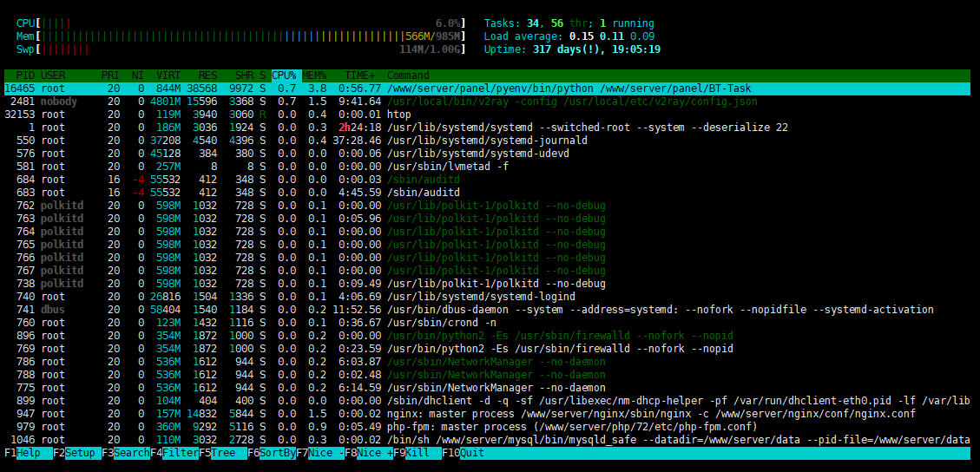This screenshot has height=472, width=980.
Task: Sort by the TIME+ column header
Action: 359,75
